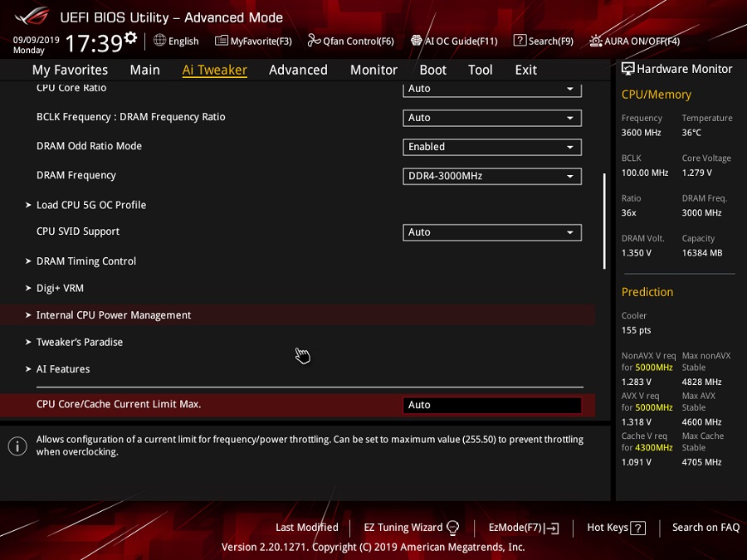Open the Advanced tab
The width and height of the screenshot is (747, 560).
click(298, 70)
